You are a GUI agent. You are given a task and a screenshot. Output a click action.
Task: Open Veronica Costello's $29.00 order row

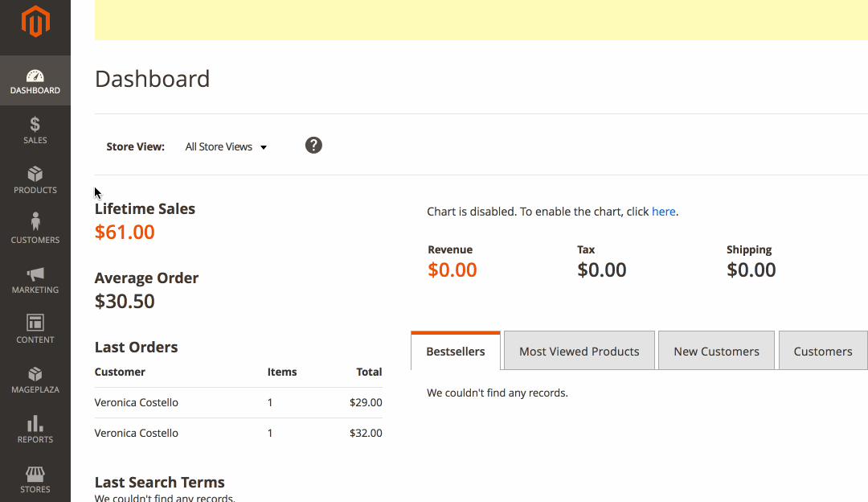tap(238, 402)
